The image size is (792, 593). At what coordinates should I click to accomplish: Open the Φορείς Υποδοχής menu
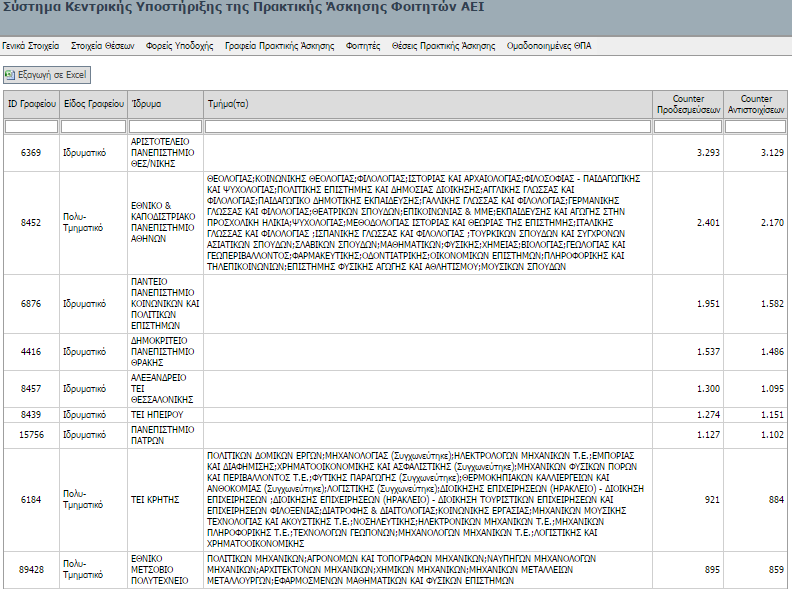click(179, 46)
